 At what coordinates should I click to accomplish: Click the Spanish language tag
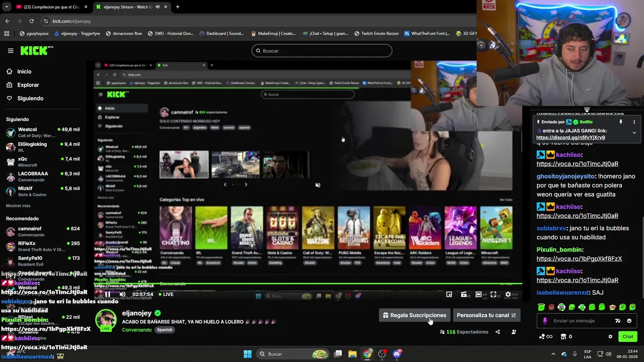coord(165,330)
